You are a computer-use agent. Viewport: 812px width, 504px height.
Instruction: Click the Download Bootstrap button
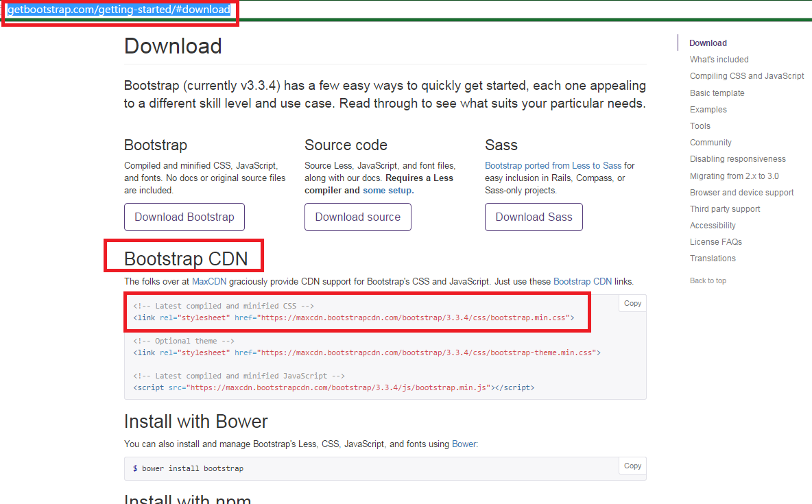pos(184,217)
